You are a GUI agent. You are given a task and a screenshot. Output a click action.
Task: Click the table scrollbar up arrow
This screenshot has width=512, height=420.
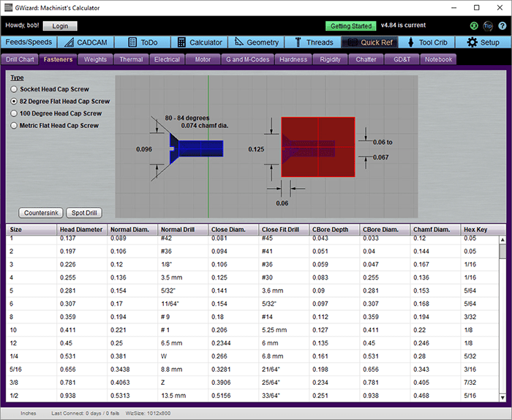tap(502, 240)
